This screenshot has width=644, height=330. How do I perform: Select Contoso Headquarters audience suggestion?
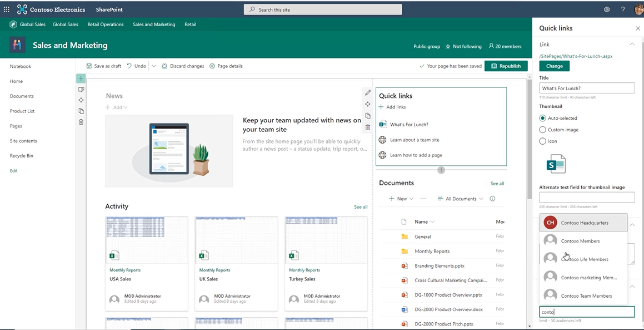583,223
